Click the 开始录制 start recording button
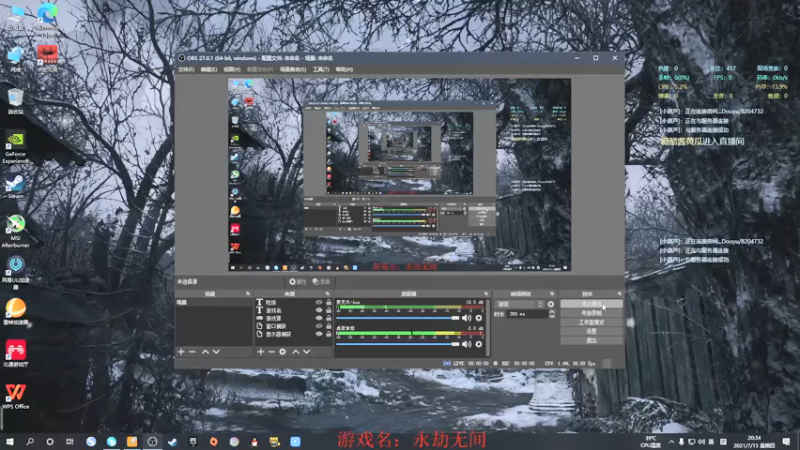The width and height of the screenshot is (800, 450). point(591,313)
